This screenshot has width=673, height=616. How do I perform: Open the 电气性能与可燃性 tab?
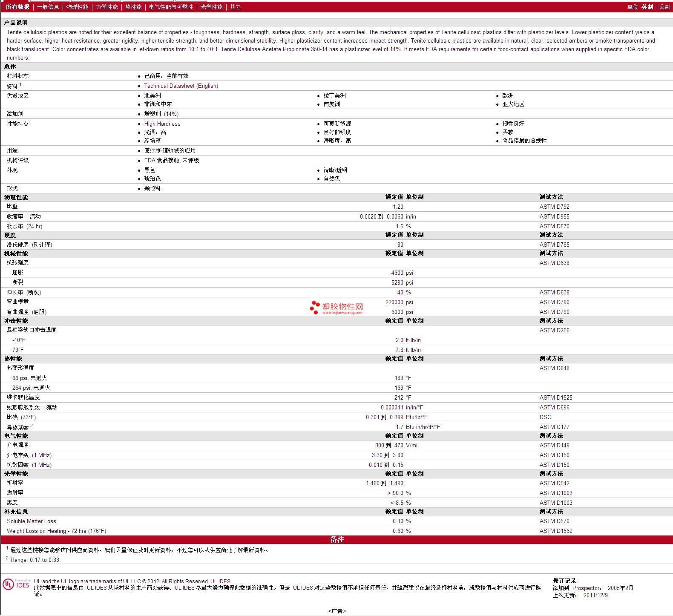171,7
